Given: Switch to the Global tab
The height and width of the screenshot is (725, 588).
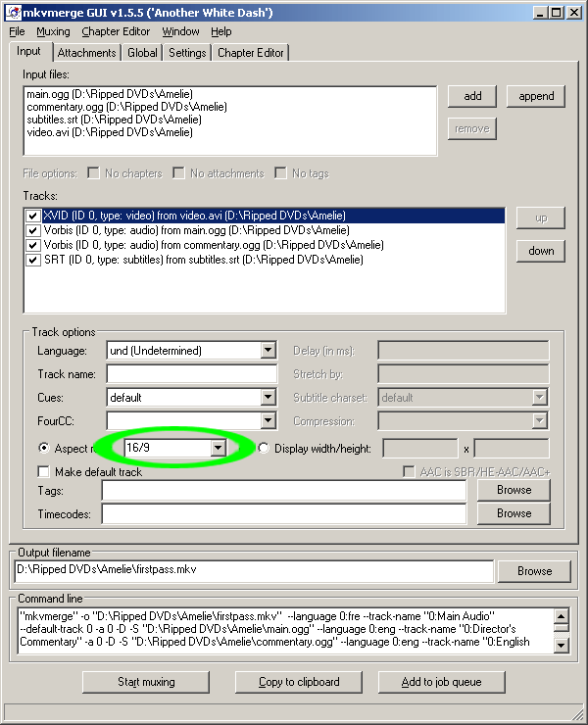Looking at the screenshot, I should click(x=142, y=53).
